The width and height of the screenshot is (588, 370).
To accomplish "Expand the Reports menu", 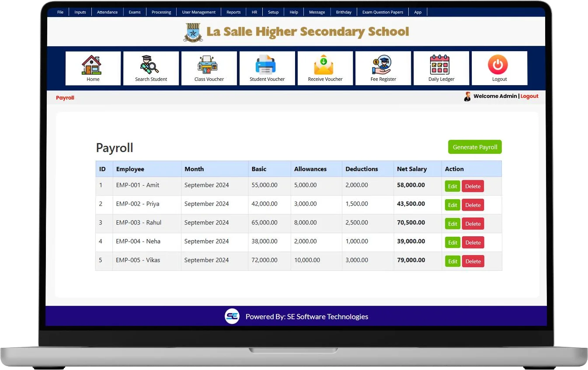I will pos(233,12).
